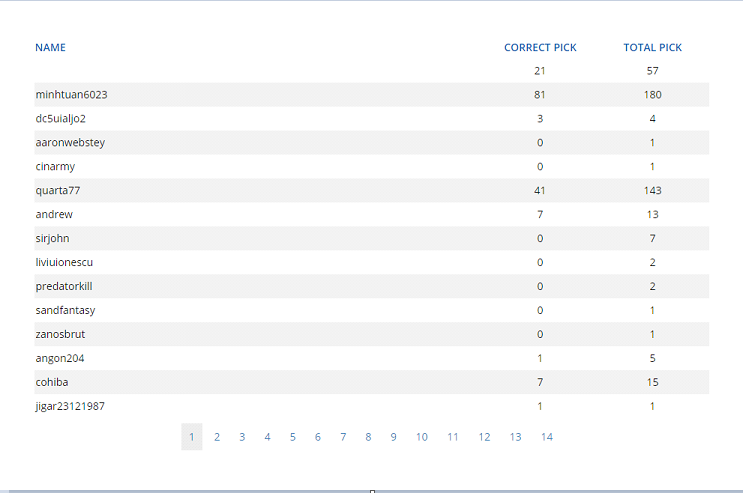Open pagination page 5
The width and height of the screenshot is (743, 493).
[293, 437]
